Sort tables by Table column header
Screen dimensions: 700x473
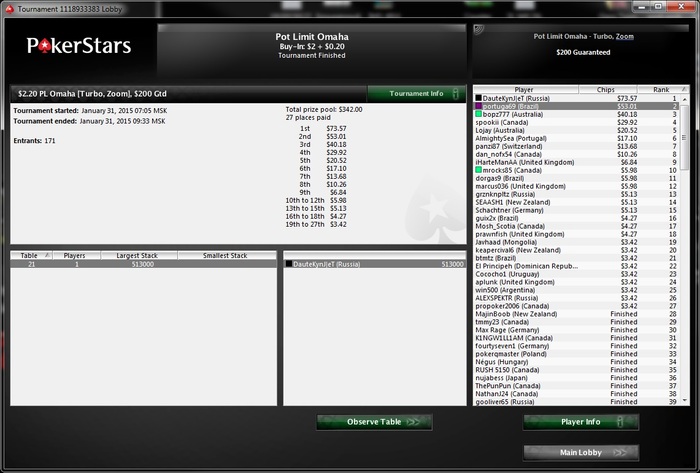pyautogui.click(x=31, y=256)
